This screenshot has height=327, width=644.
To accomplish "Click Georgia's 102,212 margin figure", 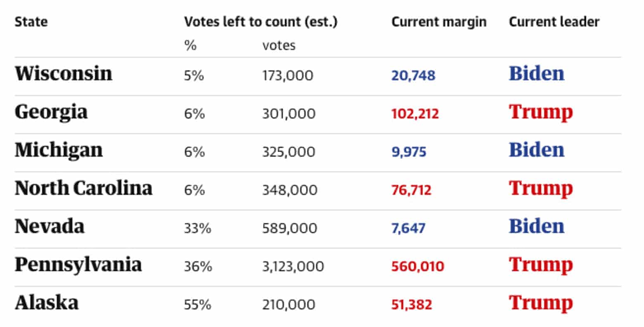I will (415, 114).
